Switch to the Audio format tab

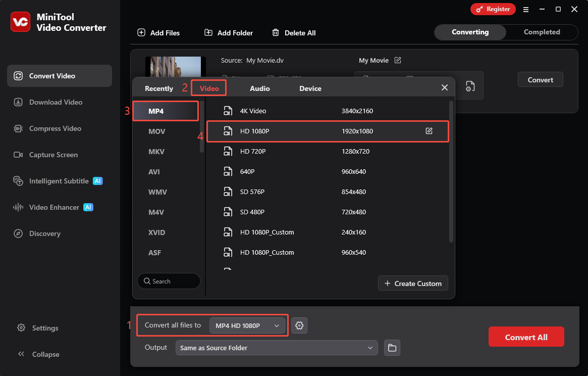coord(260,88)
